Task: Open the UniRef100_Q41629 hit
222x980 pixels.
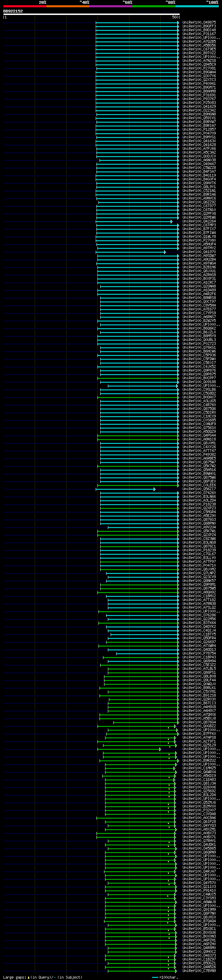Action: click(x=199, y=106)
